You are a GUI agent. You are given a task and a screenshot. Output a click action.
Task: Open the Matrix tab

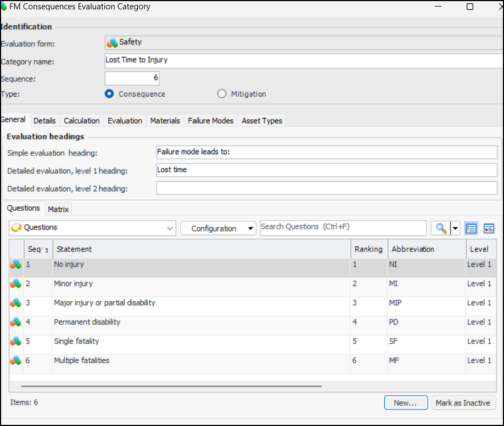coord(58,209)
